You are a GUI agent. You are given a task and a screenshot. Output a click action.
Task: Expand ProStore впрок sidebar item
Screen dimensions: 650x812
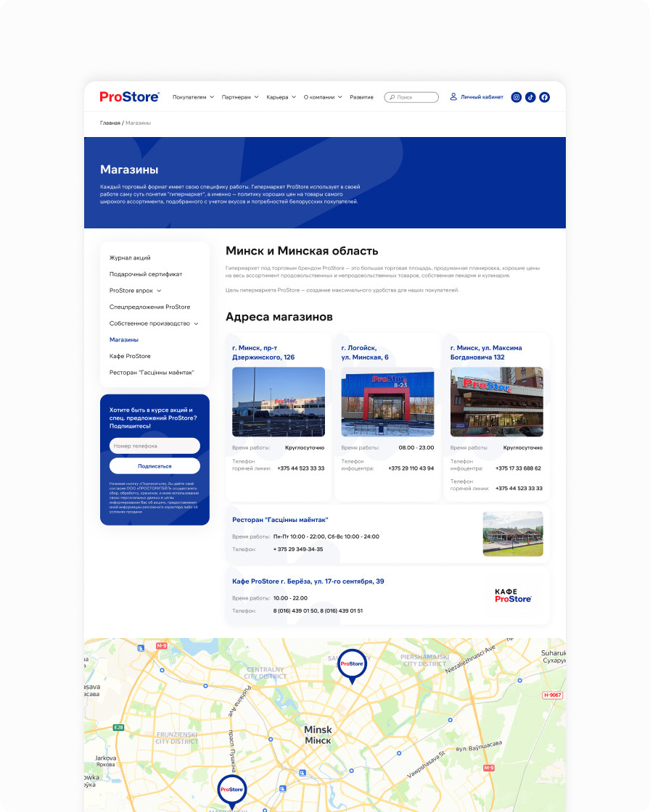tap(135, 291)
